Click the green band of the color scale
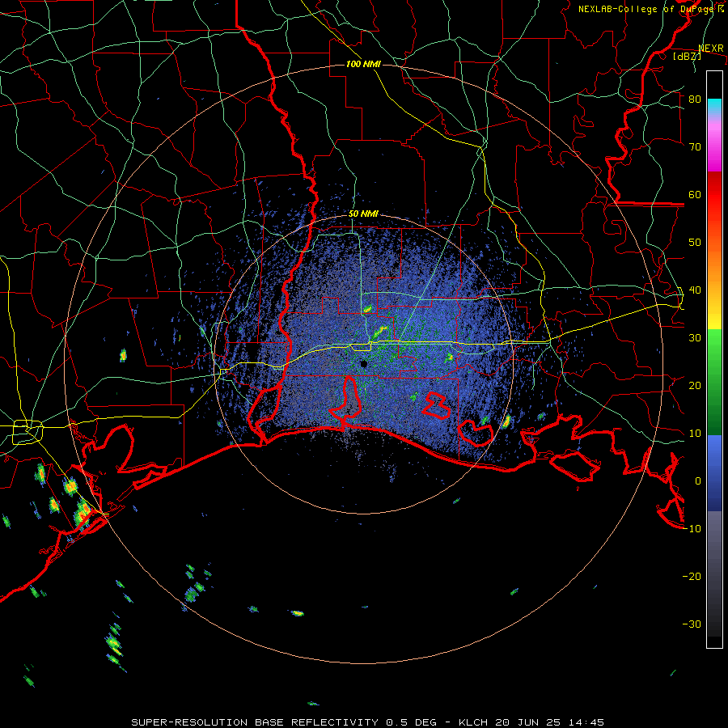Screen dimensions: 728x728 point(714,382)
